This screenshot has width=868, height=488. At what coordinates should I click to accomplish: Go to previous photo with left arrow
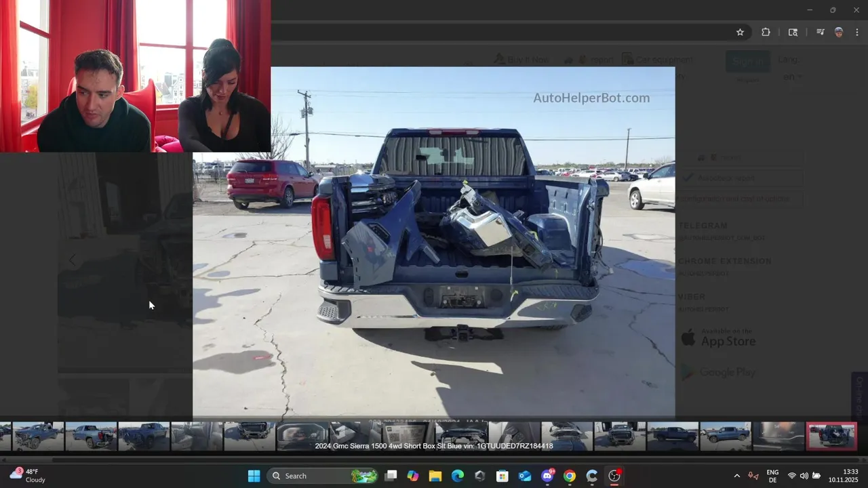73,260
